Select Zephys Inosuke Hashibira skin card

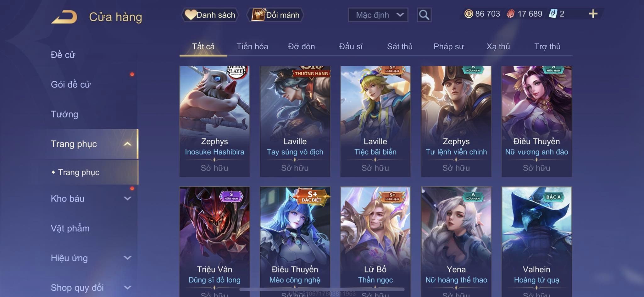pyautogui.click(x=214, y=121)
